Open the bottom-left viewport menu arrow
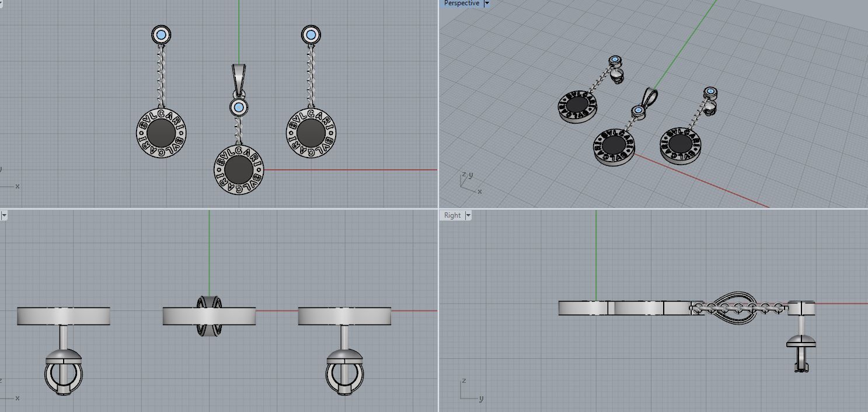This screenshot has height=412, width=868. coord(4,215)
